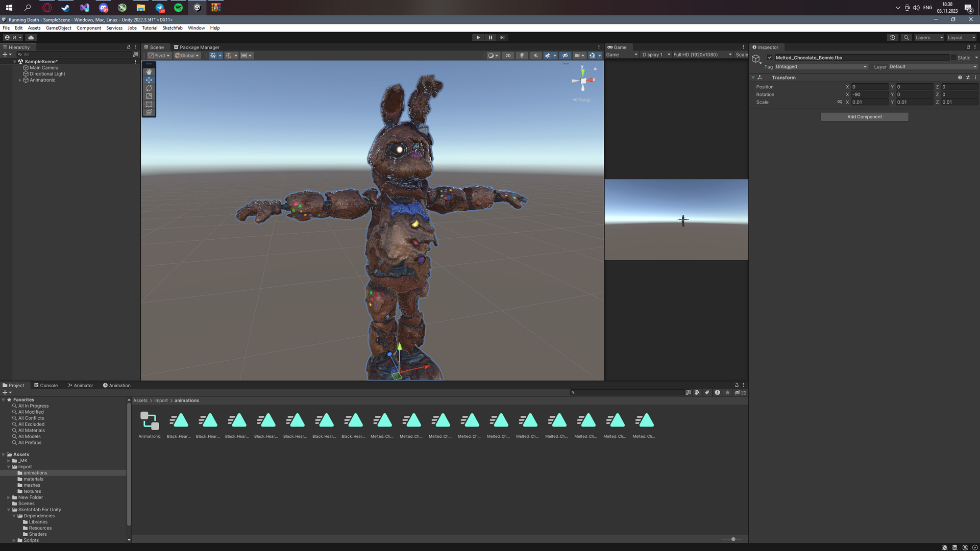Open the Undo History icon
Image resolution: width=980 pixels, height=551 pixels.
pos(893,38)
